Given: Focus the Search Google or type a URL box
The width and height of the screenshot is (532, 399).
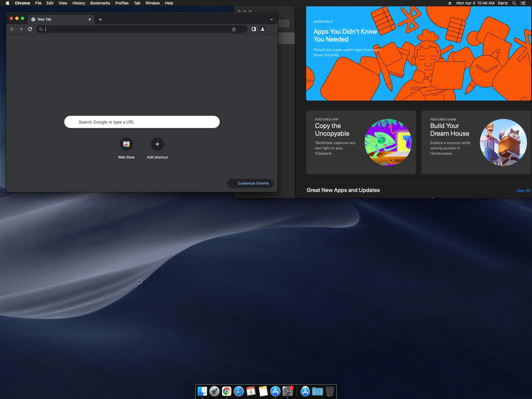Looking at the screenshot, I should click(142, 122).
